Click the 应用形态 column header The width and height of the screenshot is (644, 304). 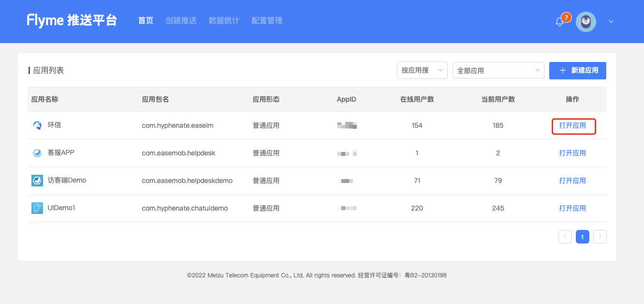coord(266,99)
